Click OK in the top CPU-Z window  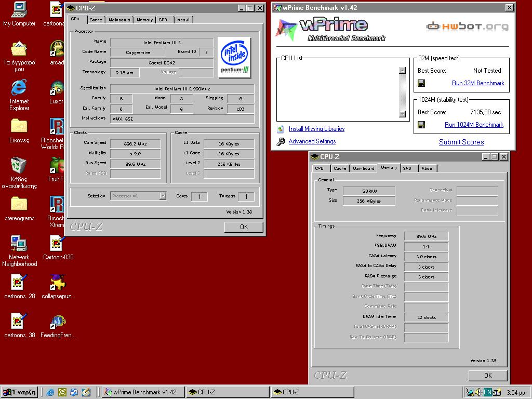tap(244, 227)
